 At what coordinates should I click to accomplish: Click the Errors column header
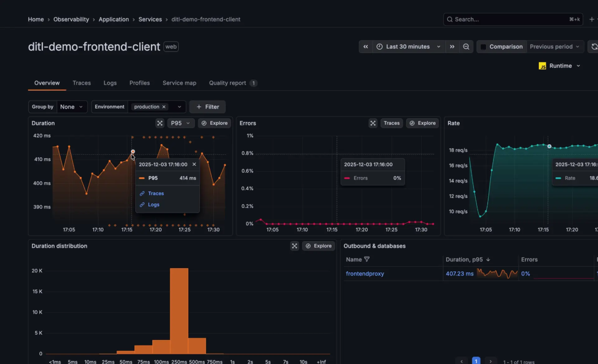click(529, 259)
